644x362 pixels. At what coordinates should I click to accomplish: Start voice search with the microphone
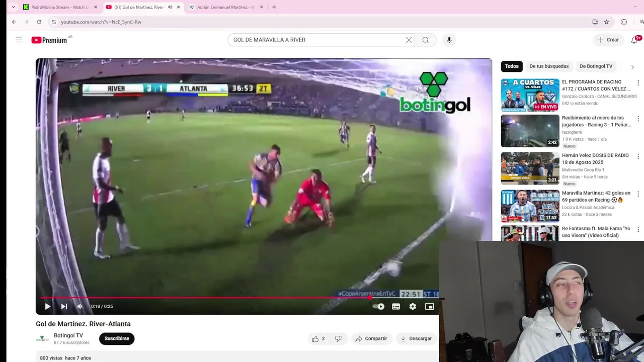tap(449, 40)
